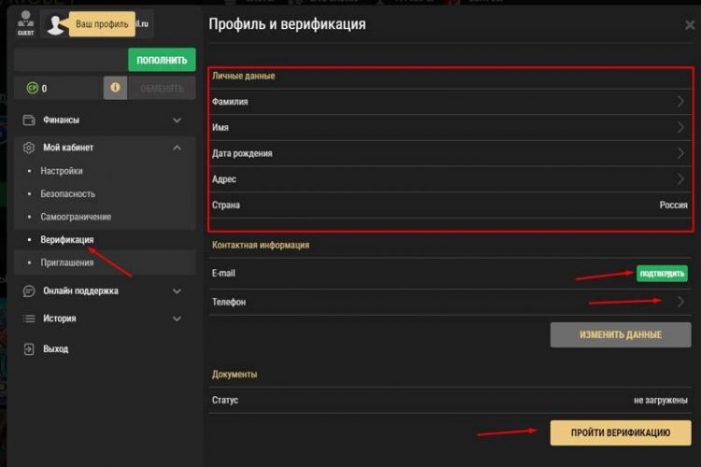Click the chat bubble icon for Онлайн поддержка
701x467 pixels.
(x=29, y=291)
